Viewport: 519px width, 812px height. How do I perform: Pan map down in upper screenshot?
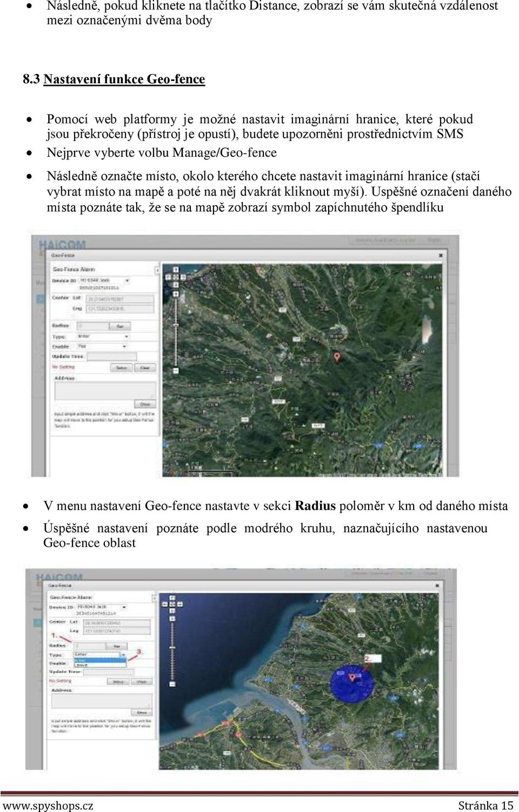(176, 285)
